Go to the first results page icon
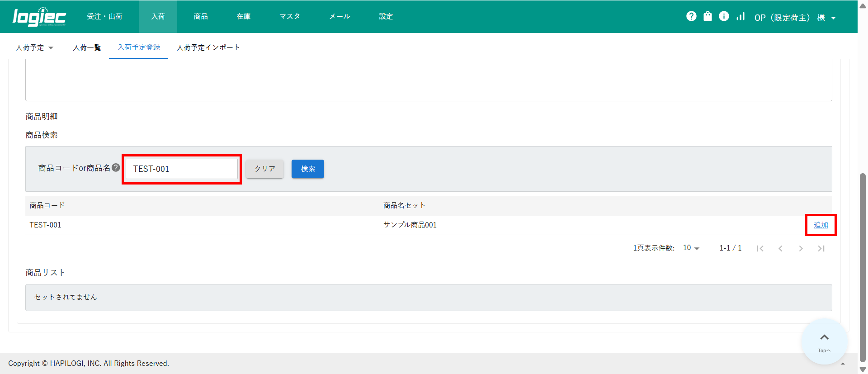The image size is (868, 374). [760, 248]
